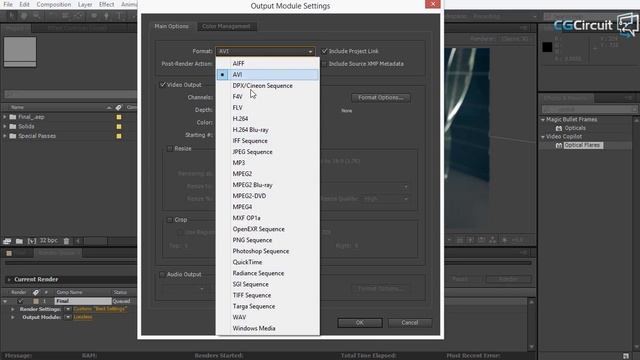Open the Layer menu
The width and height of the screenshot is (640, 360).
(85, 4)
